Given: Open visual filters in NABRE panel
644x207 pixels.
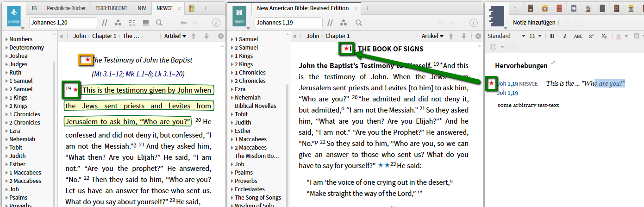Looking at the screenshot, I should click(344, 23).
